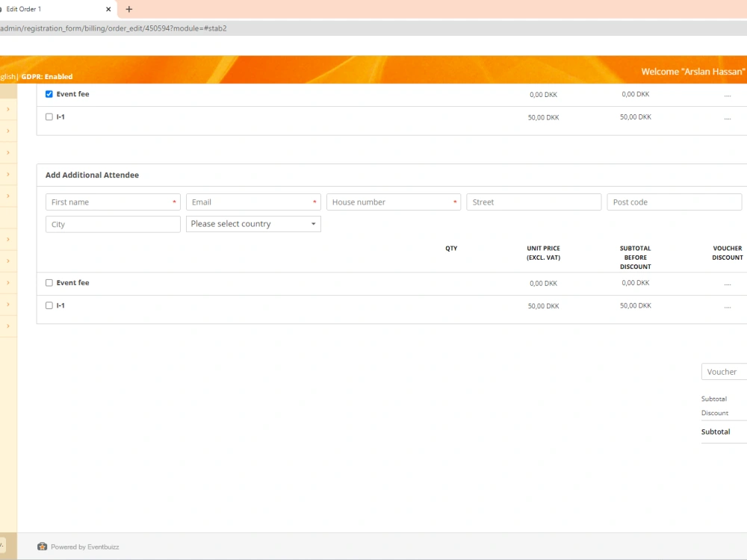The width and height of the screenshot is (747, 560).
Task: Click the UNIT PRICE (EXCL. VAT) column header
Action: (543, 253)
